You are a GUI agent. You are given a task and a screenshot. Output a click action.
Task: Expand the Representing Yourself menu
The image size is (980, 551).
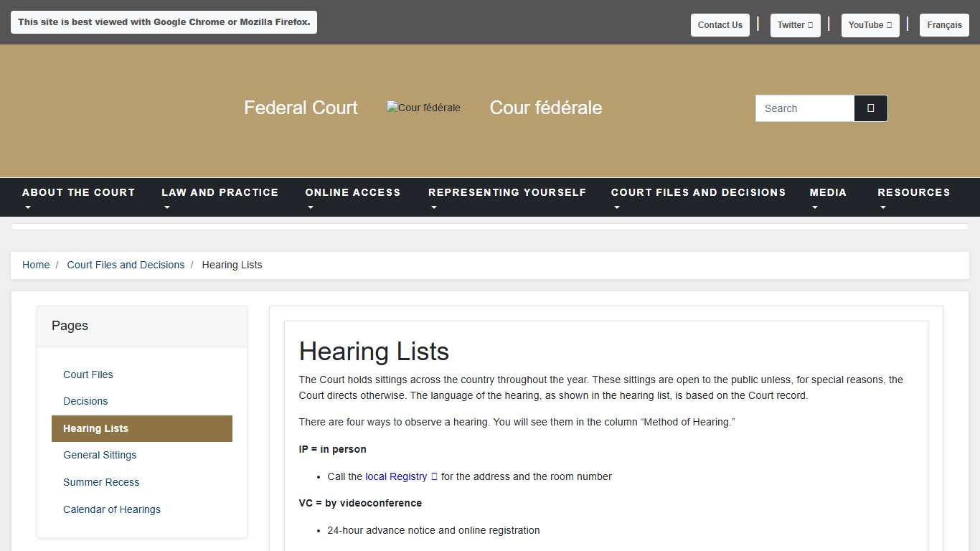click(507, 192)
